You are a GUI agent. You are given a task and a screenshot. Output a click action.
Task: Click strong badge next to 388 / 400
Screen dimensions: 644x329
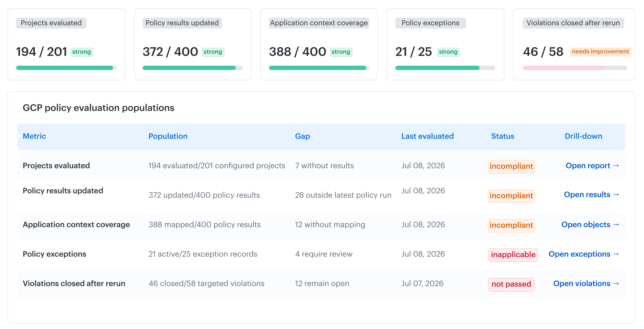[x=341, y=52]
